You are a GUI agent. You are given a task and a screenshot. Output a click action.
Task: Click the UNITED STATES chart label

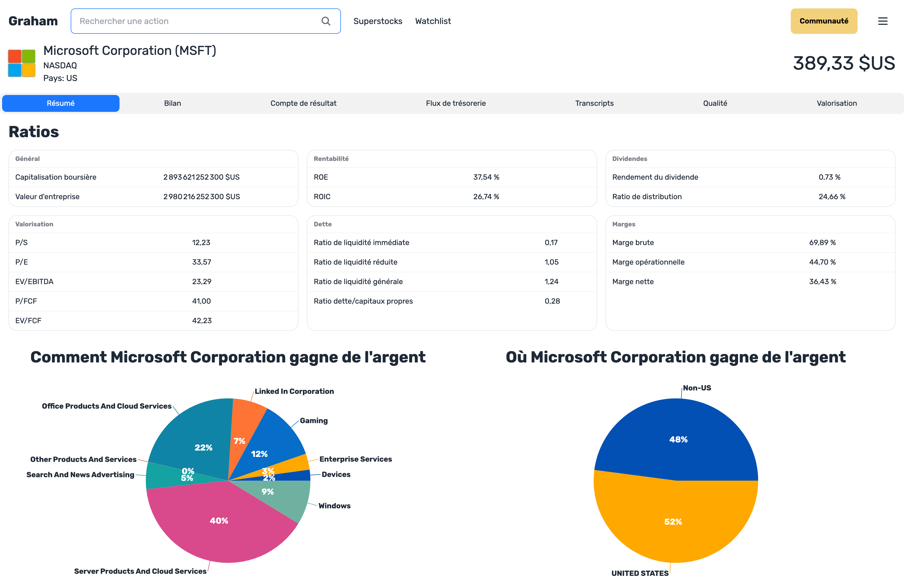640,573
